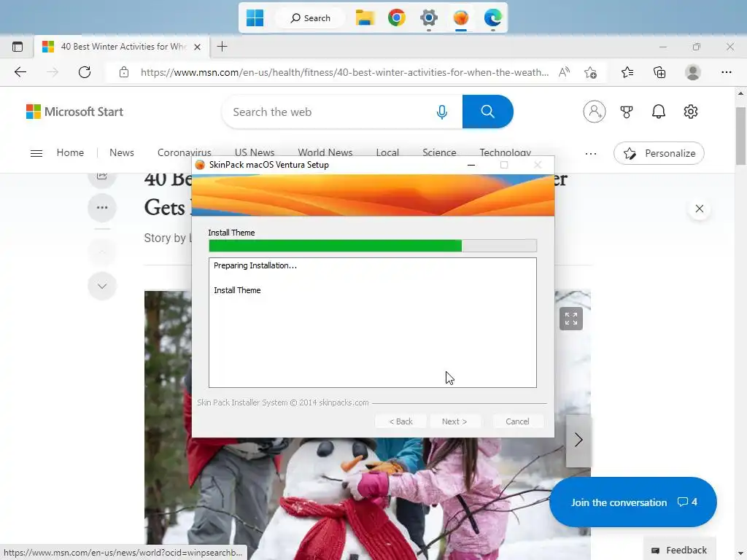Open the browser profile avatar
The width and height of the screenshot is (747, 560).
692,72
